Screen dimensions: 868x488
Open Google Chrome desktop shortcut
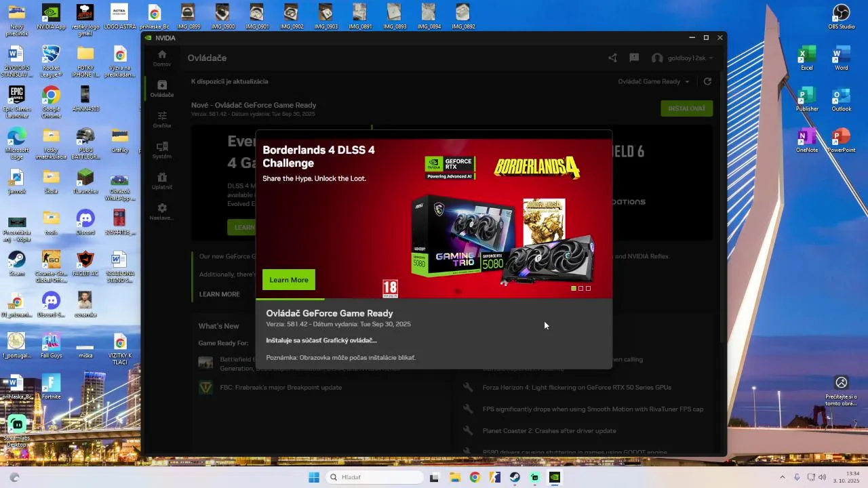(x=51, y=102)
